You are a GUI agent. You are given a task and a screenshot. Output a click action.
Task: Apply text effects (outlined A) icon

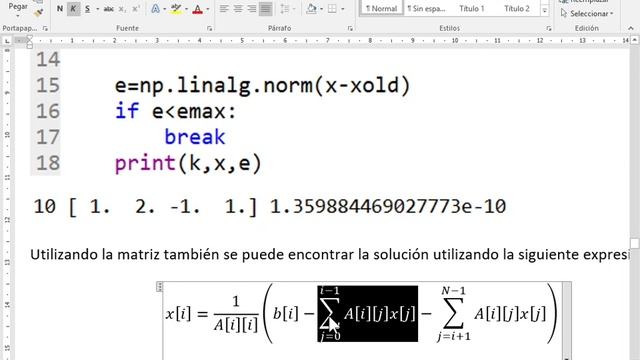coord(156,9)
